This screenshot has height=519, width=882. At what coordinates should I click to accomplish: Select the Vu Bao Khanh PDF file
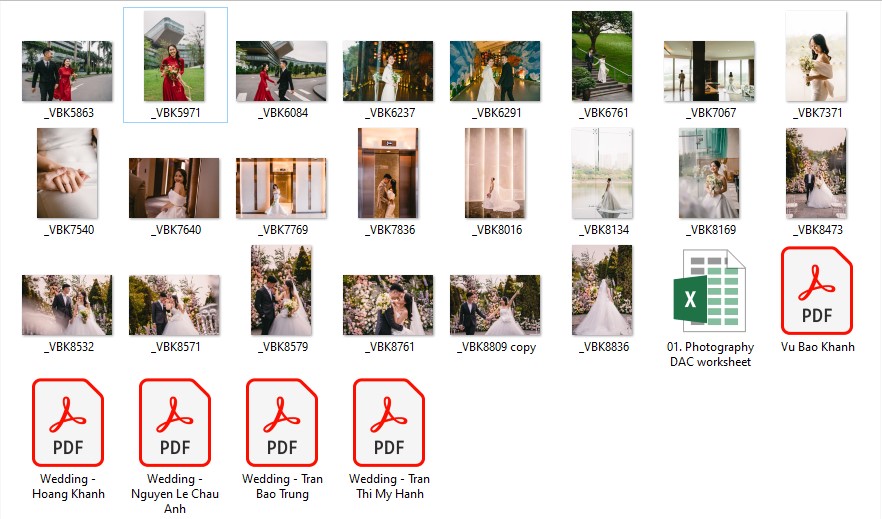[817, 291]
